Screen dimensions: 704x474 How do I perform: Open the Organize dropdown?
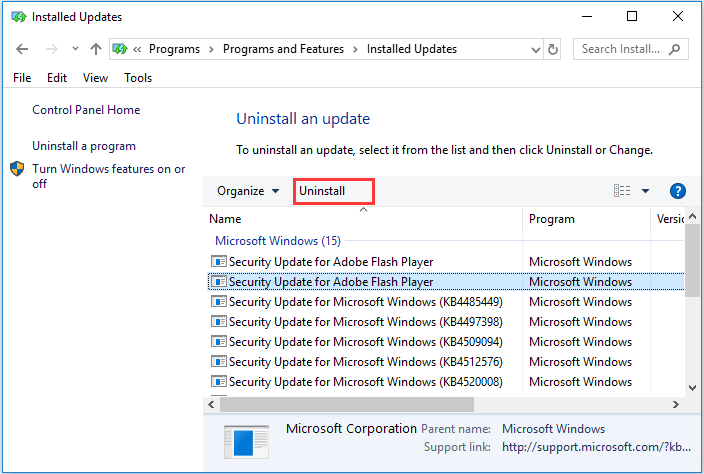coord(248,191)
